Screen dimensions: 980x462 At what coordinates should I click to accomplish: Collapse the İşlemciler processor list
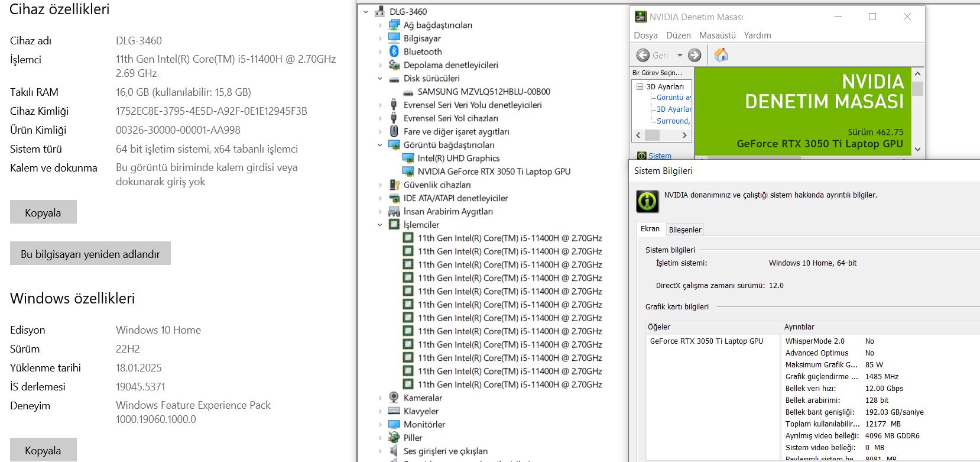click(380, 225)
